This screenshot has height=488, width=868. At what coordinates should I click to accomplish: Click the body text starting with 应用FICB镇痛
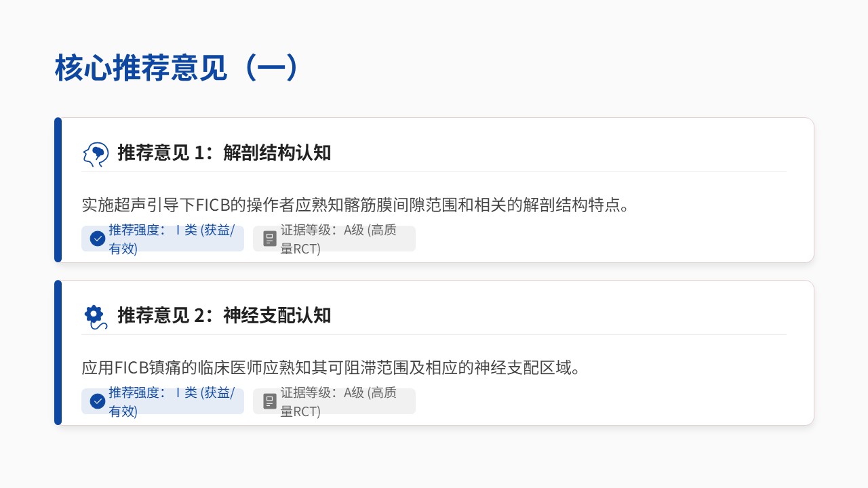point(332,368)
